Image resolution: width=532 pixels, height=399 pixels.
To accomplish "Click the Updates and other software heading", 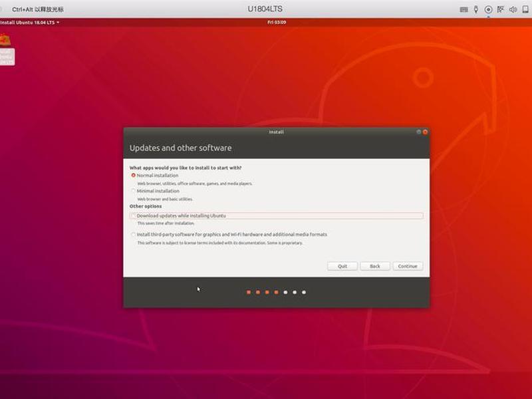I will click(180, 148).
